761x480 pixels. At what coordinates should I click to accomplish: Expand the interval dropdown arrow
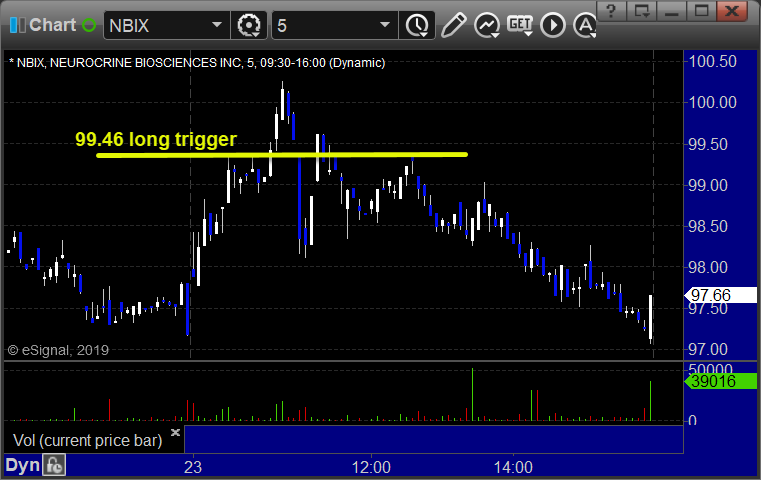pos(384,25)
